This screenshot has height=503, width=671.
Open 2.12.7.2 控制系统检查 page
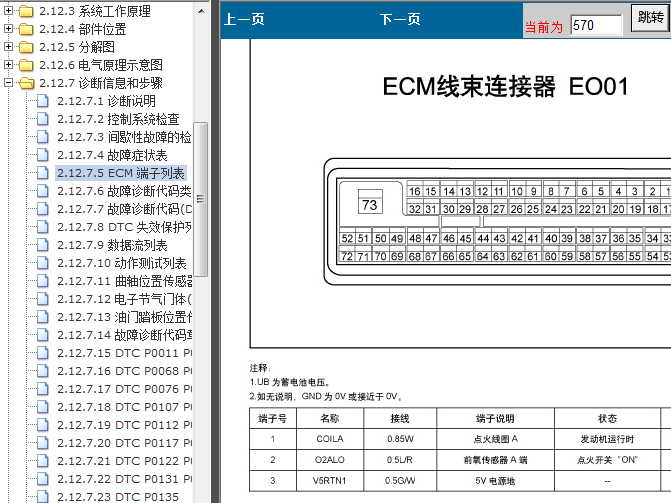pos(118,119)
